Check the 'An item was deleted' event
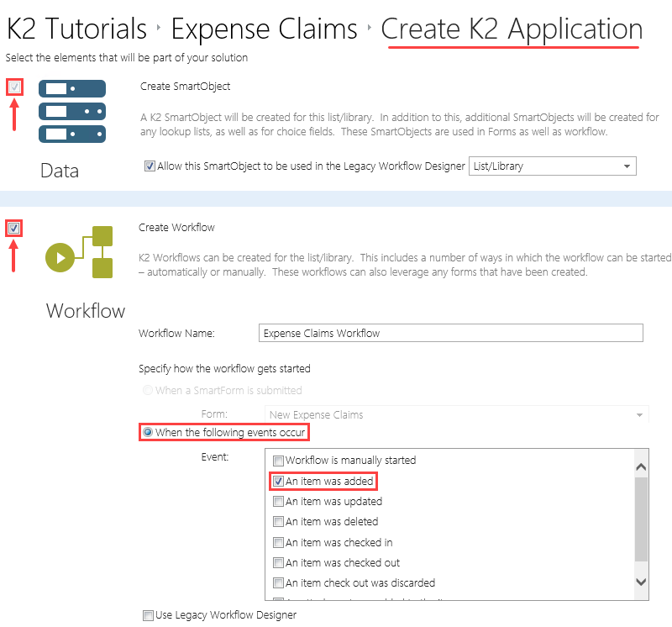This screenshot has width=672, height=627. pos(278,522)
